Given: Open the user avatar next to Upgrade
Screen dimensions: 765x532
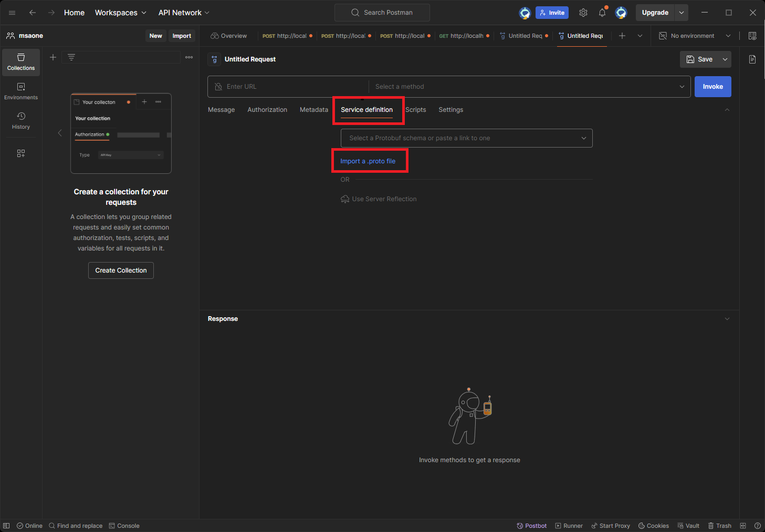Looking at the screenshot, I should point(621,13).
